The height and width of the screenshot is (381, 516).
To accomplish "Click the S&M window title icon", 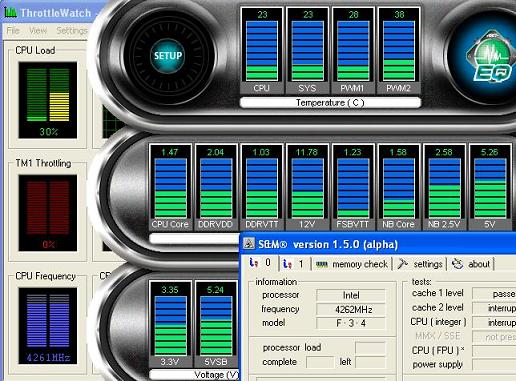I will click(x=249, y=244).
